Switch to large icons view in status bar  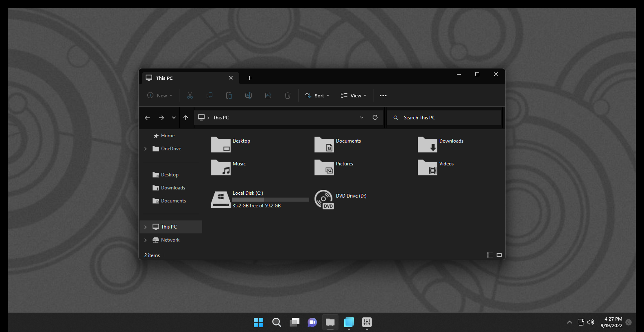point(499,255)
